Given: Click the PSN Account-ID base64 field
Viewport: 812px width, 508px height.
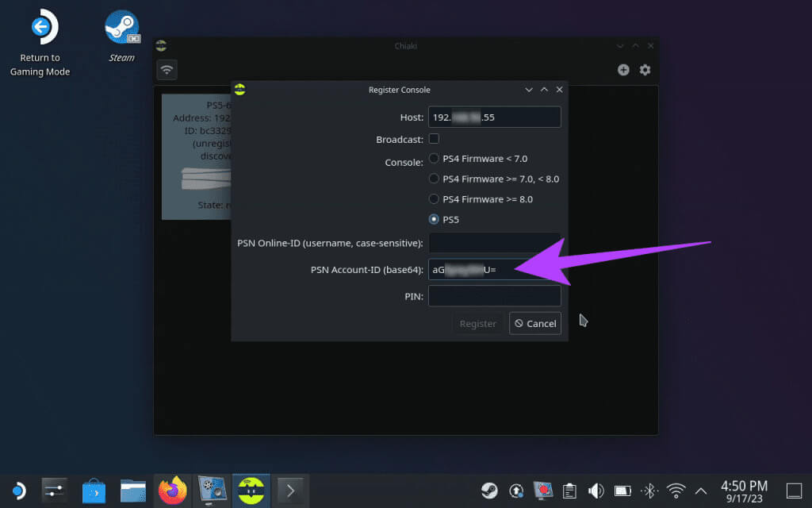Looking at the screenshot, I should 495,270.
